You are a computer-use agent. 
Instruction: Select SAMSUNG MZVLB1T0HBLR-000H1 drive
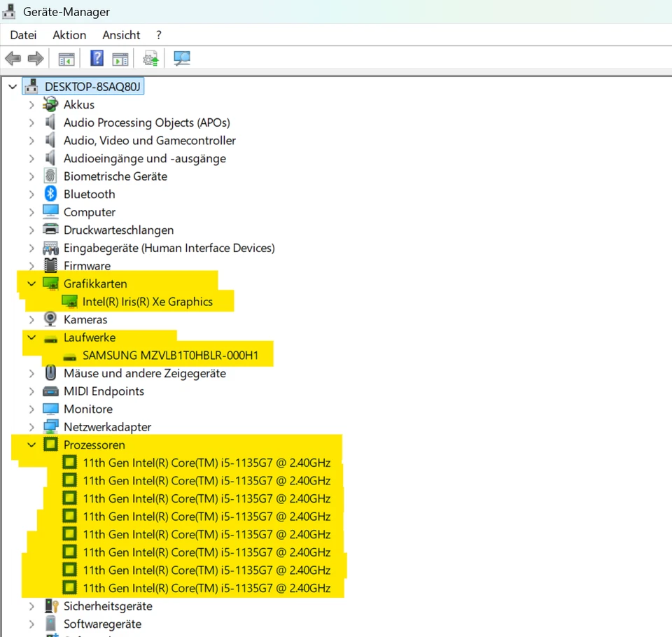click(x=171, y=356)
